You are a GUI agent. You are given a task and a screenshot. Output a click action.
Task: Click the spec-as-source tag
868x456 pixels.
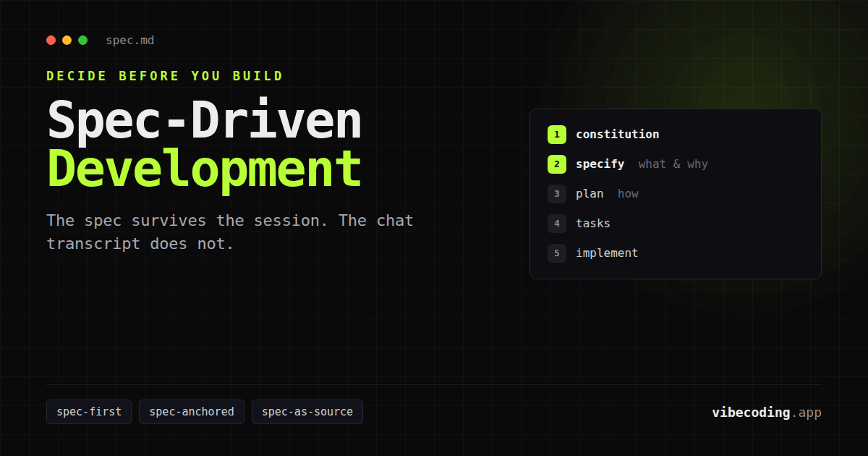[307, 412]
